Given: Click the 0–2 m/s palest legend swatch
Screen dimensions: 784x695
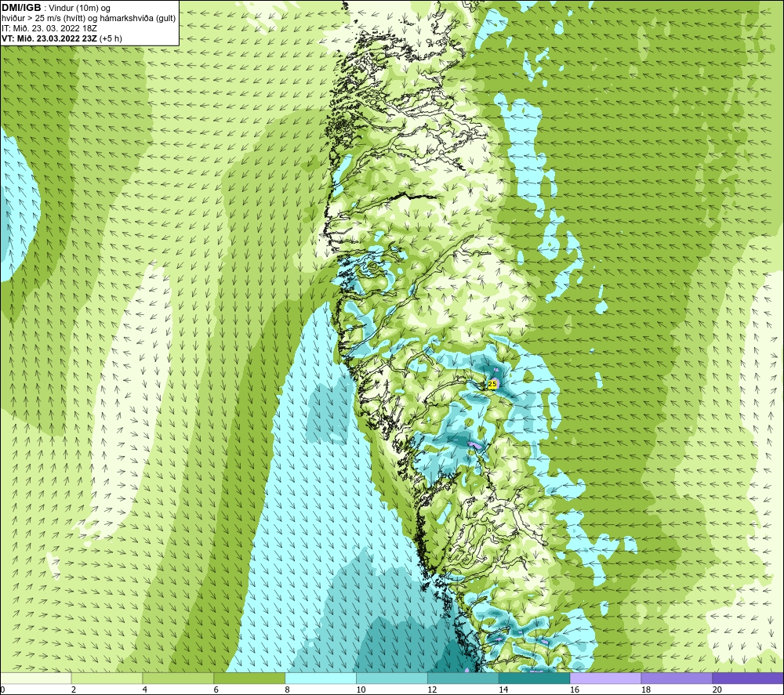Looking at the screenshot, I should [x=36, y=678].
